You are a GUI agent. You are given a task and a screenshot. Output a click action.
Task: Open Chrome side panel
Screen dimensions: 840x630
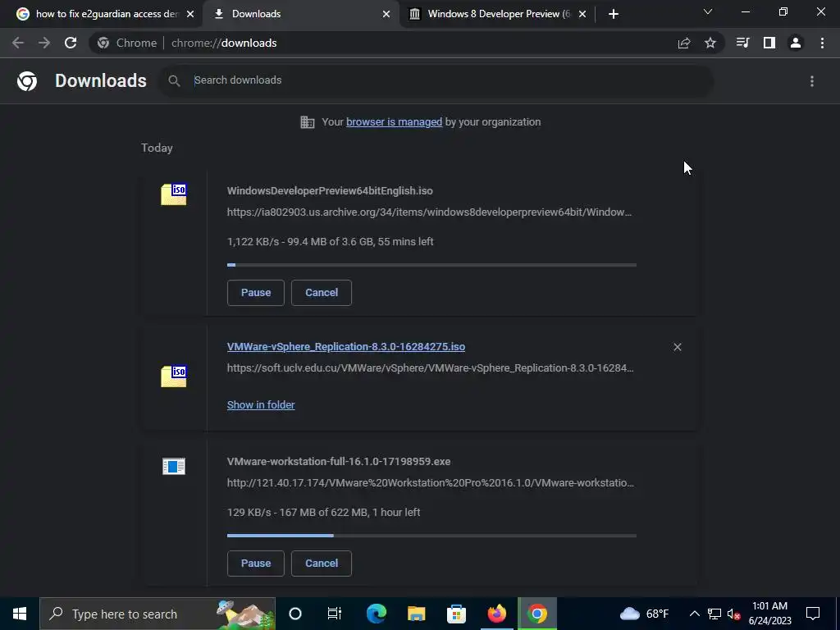[769, 43]
